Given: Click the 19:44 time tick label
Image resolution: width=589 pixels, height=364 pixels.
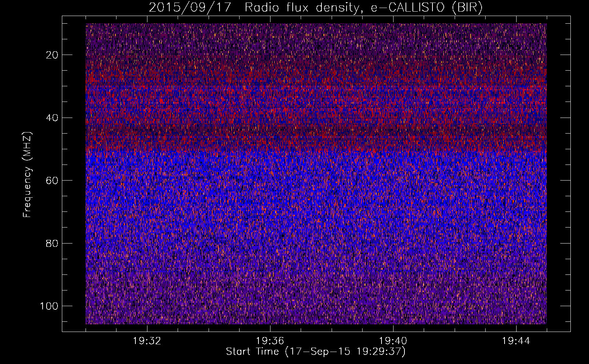Looking at the screenshot, I should [x=516, y=341].
